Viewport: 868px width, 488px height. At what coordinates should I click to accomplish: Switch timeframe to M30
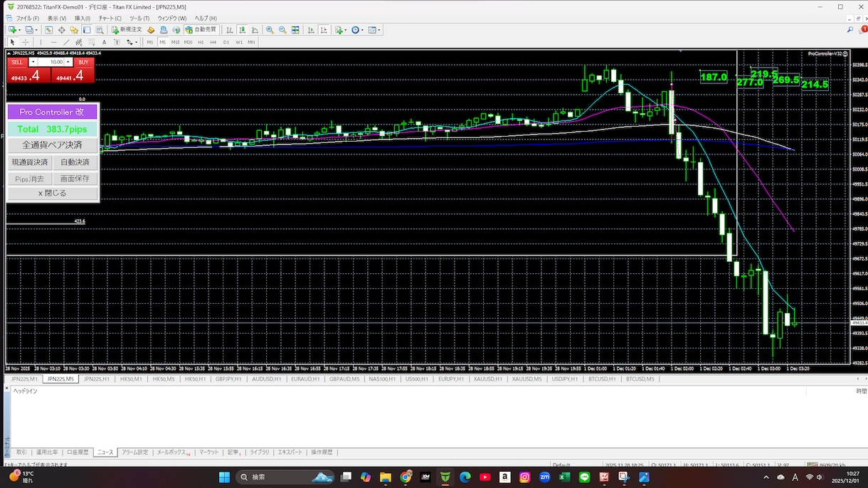[188, 42]
